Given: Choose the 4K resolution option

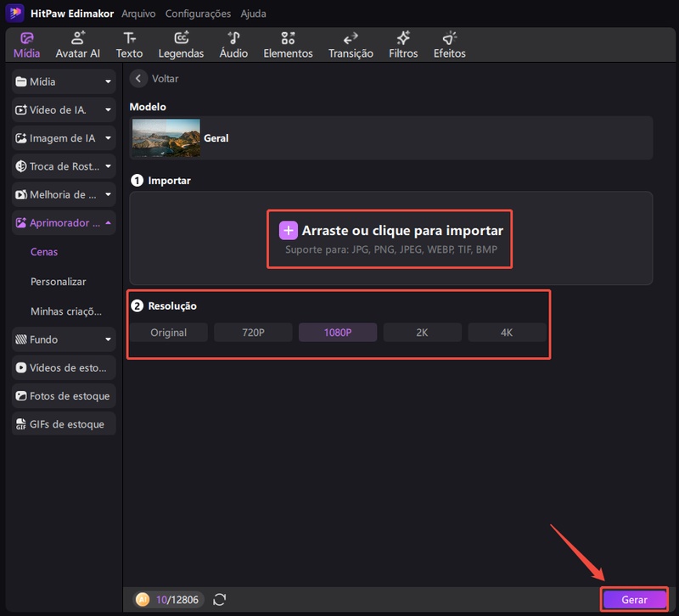Looking at the screenshot, I should [x=507, y=333].
